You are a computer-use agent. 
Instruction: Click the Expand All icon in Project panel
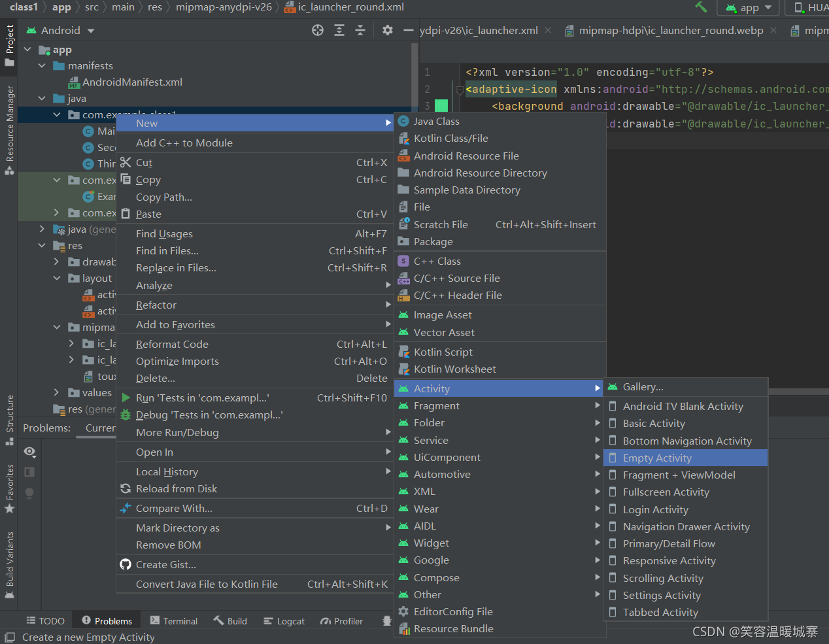(x=339, y=30)
